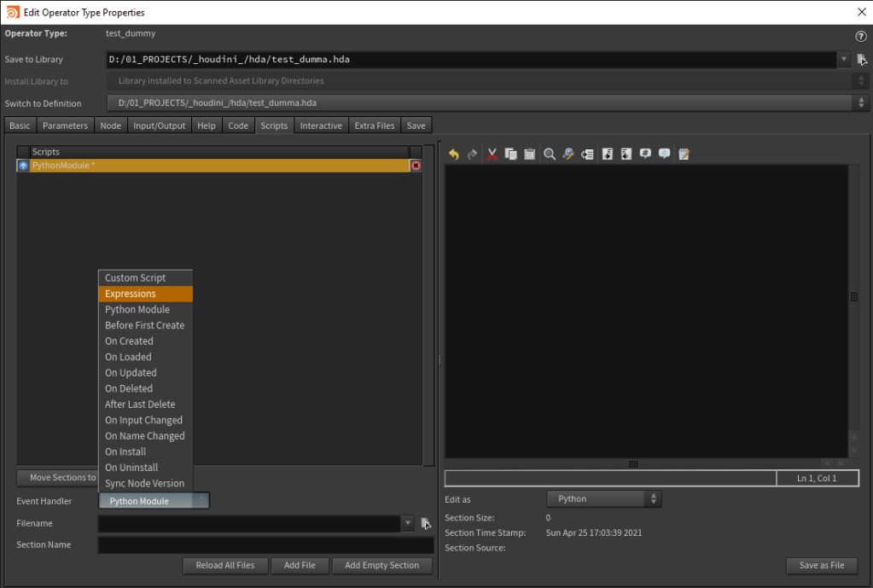Click the scissors cut icon
This screenshot has width=873, height=588.
[492, 154]
